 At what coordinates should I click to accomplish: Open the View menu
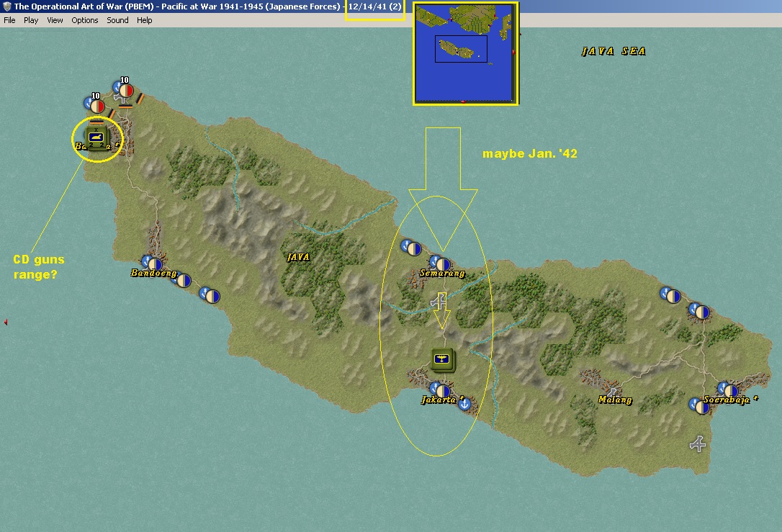click(x=55, y=20)
